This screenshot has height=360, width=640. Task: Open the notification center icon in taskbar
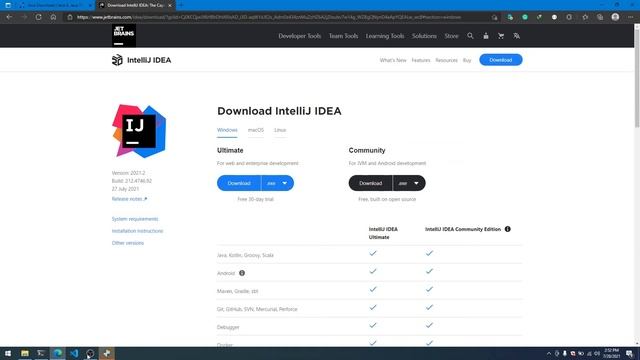coord(630,353)
